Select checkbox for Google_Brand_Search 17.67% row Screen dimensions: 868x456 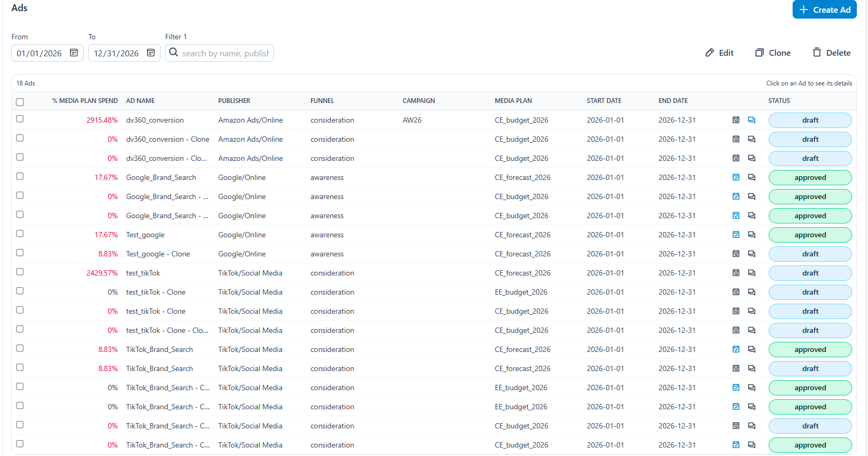(x=20, y=176)
